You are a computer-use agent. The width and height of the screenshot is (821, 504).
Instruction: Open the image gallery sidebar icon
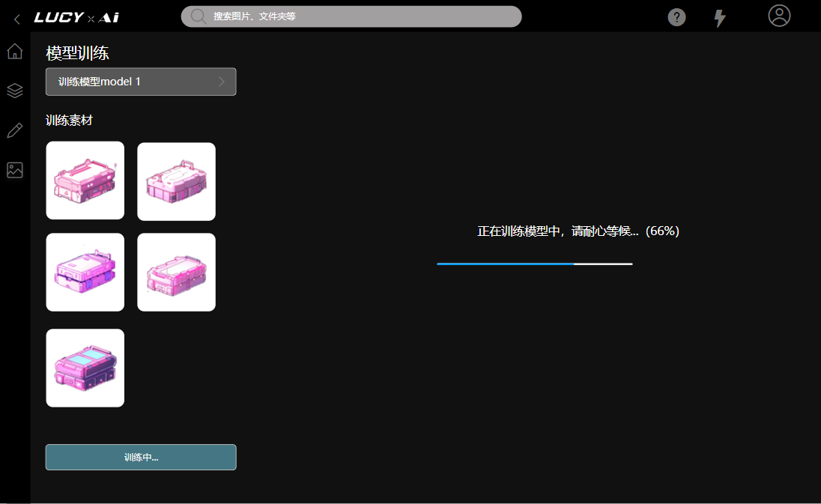pyautogui.click(x=15, y=170)
